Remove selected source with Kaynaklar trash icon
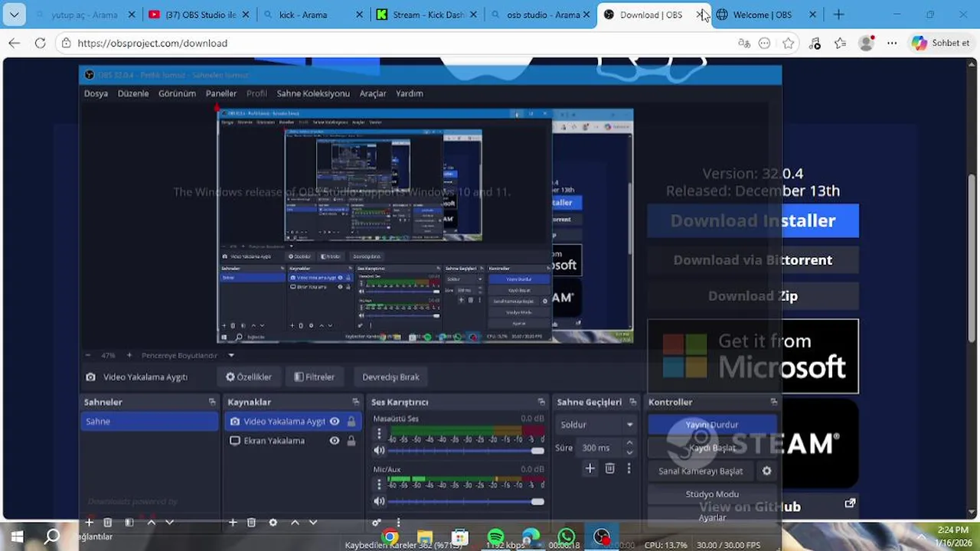The image size is (980, 551). [251, 522]
